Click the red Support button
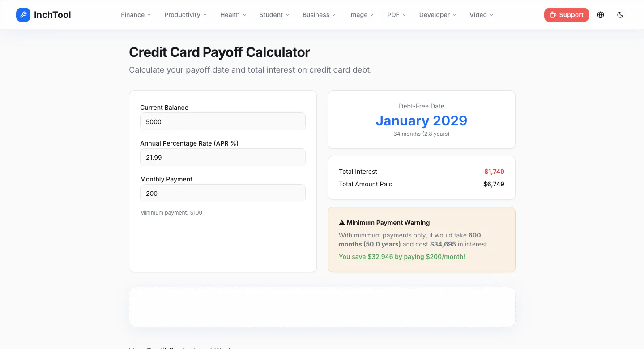644x349 pixels. (x=567, y=15)
